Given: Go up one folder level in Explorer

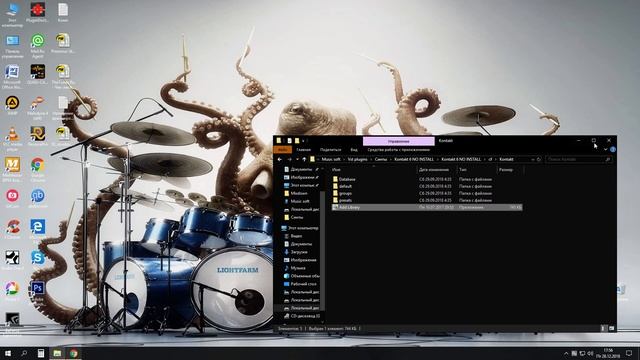Looking at the screenshot, I should coord(304,159).
